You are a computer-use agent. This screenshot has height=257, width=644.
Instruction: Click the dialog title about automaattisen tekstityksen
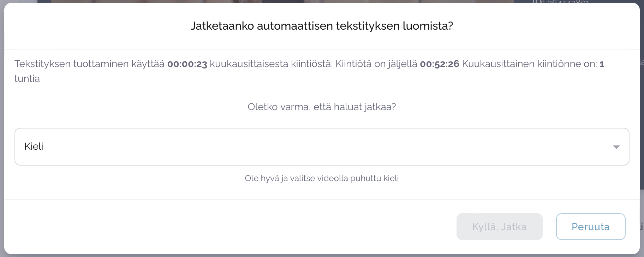pyautogui.click(x=322, y=26)
